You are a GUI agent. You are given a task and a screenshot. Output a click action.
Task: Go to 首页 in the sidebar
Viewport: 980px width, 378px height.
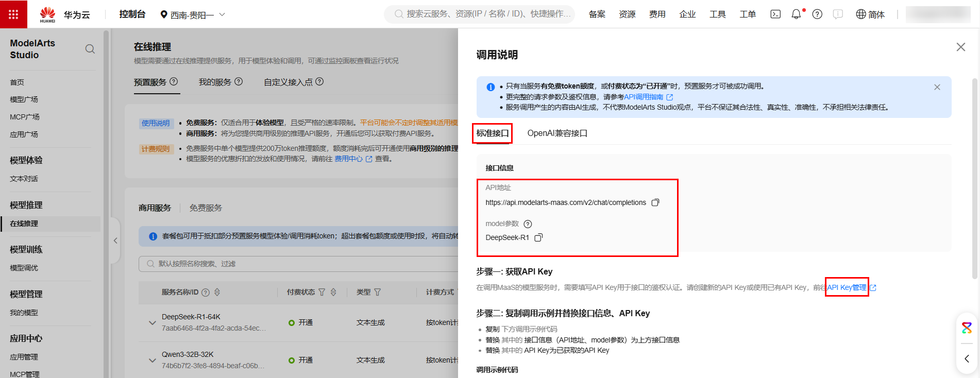17,82
